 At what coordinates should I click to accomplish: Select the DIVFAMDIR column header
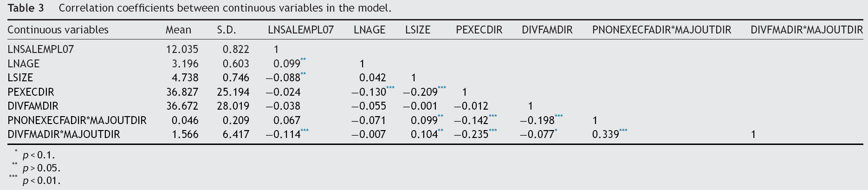click(x=547, y=30)
